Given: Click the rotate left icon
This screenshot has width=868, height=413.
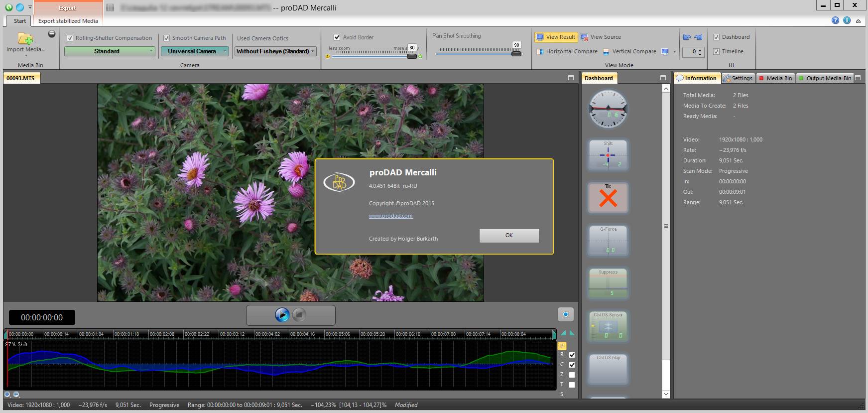Looking at the screenshot, I should 687,37.
